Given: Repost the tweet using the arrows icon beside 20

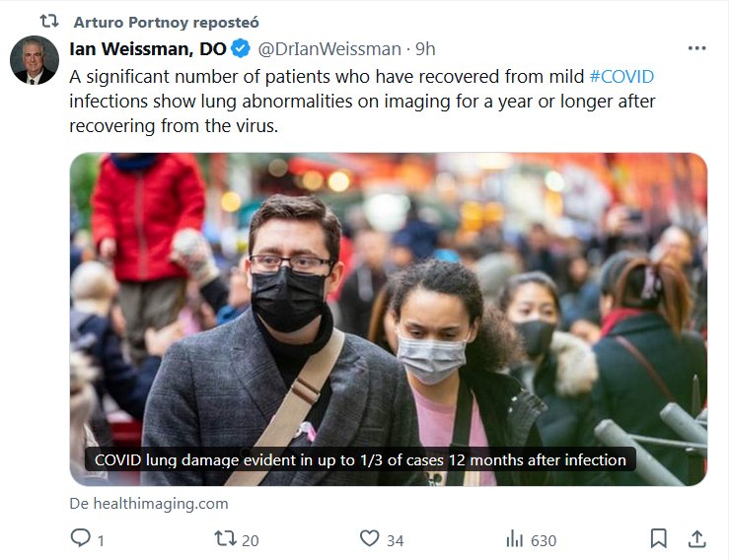Looking at the screenshot, I should [225, 538].
